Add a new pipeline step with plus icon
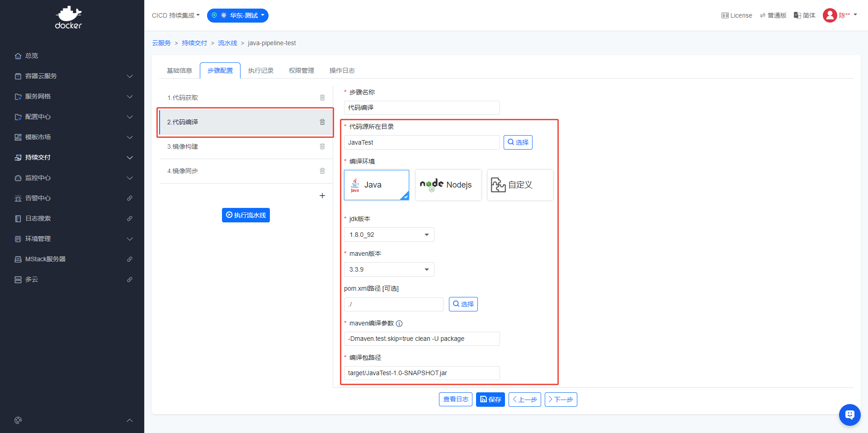Image resolution: width=868 pixels, height=433 pixels. [322, 196]
